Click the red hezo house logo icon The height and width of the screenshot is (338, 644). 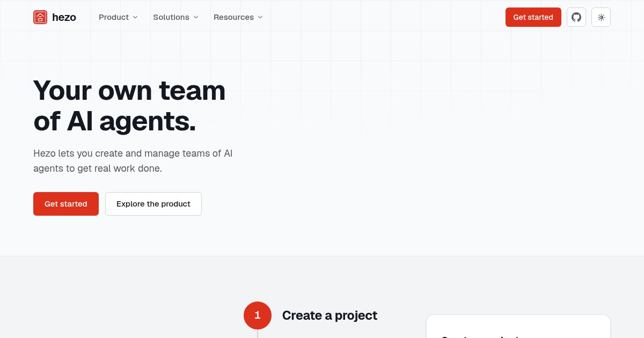pos(40,17)
